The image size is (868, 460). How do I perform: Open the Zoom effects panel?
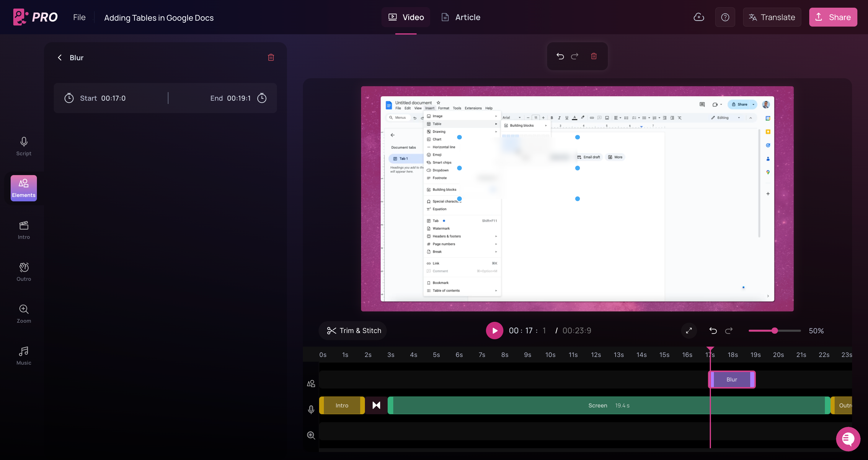tap(24, 314)
